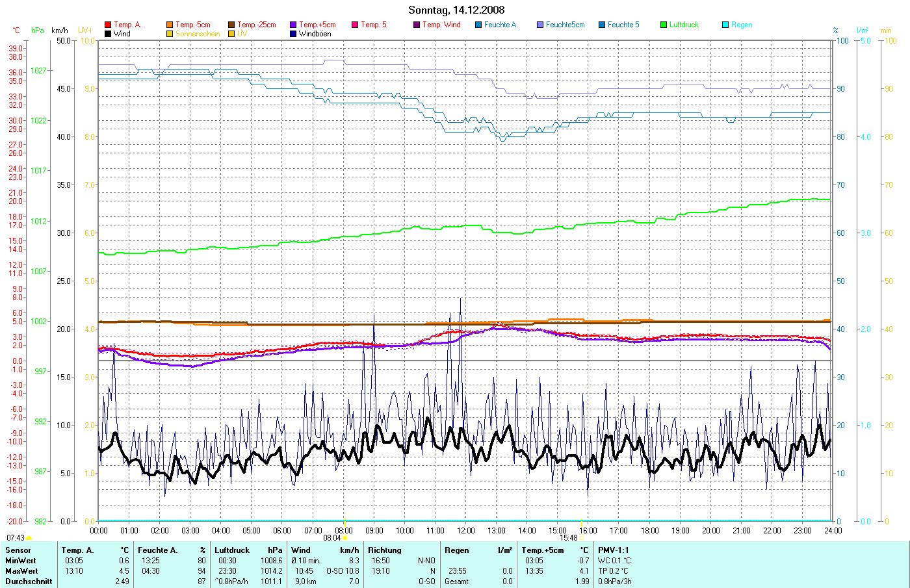Click the Feuchte A. legend label

click(x=500, y=25)
